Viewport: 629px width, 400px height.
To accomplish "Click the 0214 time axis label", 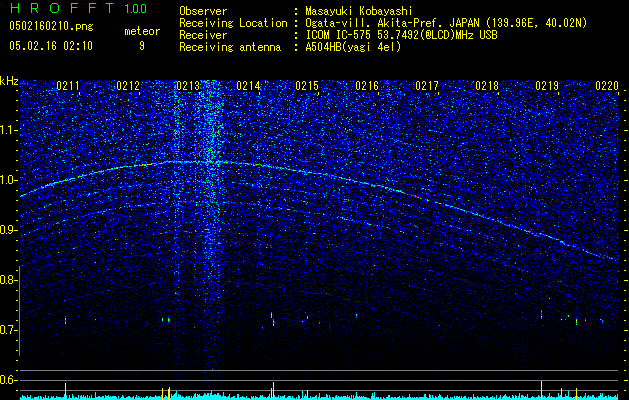I will tap(248, 86).
